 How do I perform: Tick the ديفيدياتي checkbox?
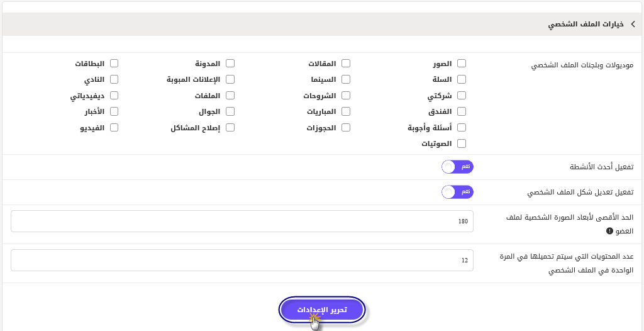pos(114,96)
